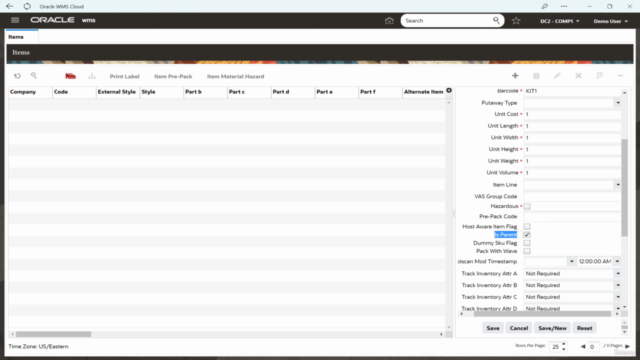Select the Items tab
This screenshot has height=360, width=640.
[16, 37]
